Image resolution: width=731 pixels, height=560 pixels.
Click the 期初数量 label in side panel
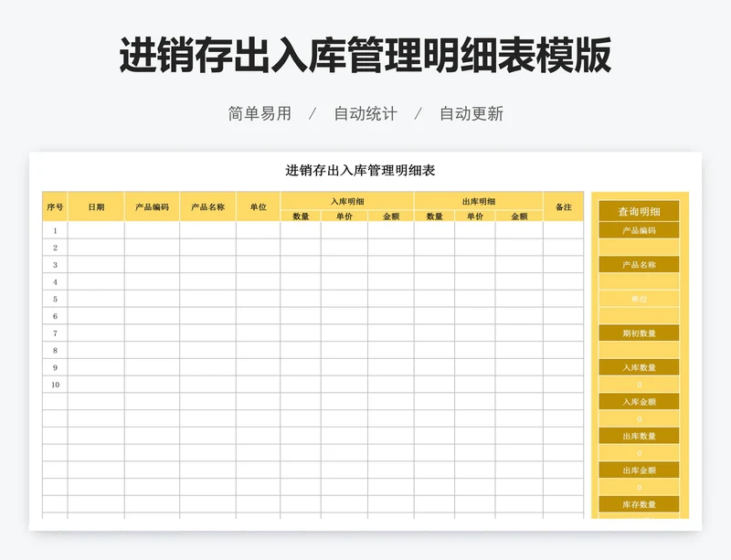pos(639,333)
